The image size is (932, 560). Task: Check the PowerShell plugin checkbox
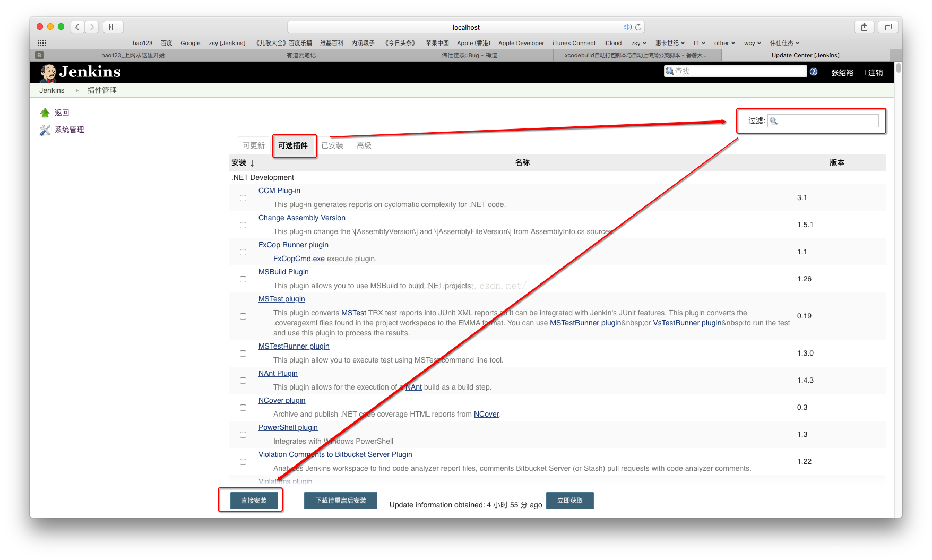click(243, 435)
